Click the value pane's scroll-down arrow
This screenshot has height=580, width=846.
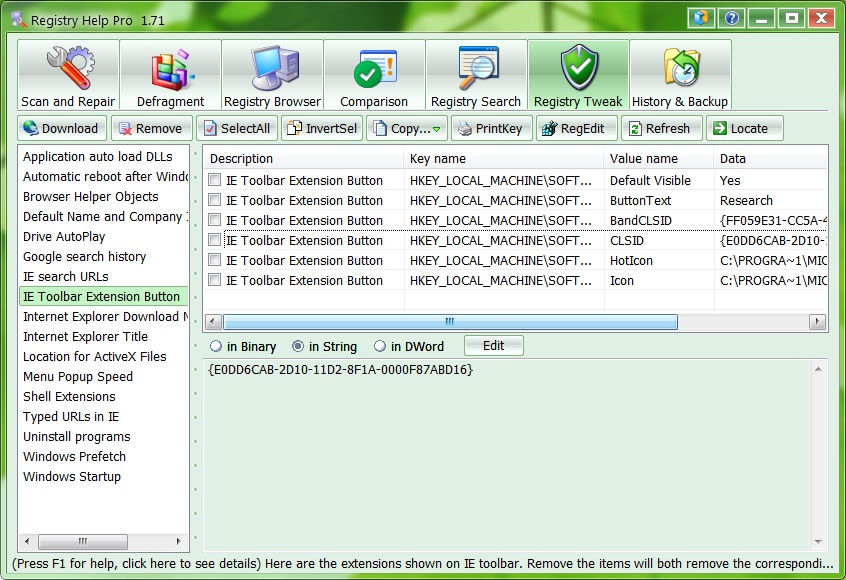point(818,541)
